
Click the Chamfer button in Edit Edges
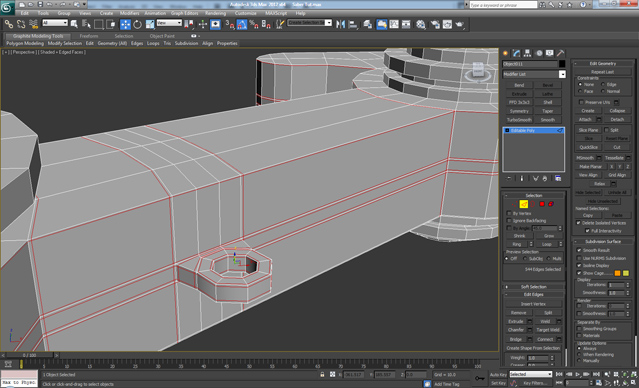(x=516, y=330)
